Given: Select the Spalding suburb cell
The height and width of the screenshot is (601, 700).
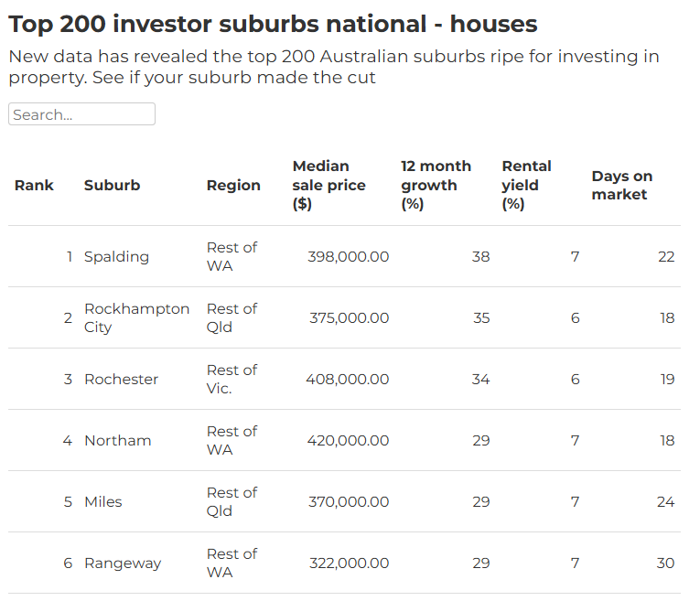Looking at the screenshot, I should coord(116,257).
